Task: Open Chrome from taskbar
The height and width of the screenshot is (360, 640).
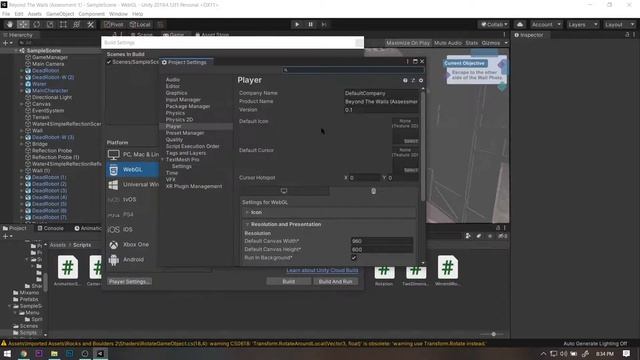Action: (x=23, y=353)
